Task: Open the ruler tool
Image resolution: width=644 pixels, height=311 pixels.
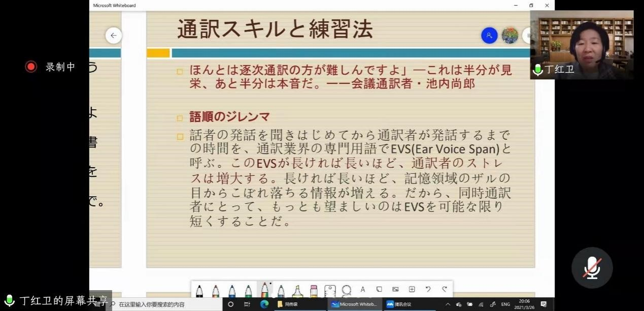Action: (x=330, y=291)
